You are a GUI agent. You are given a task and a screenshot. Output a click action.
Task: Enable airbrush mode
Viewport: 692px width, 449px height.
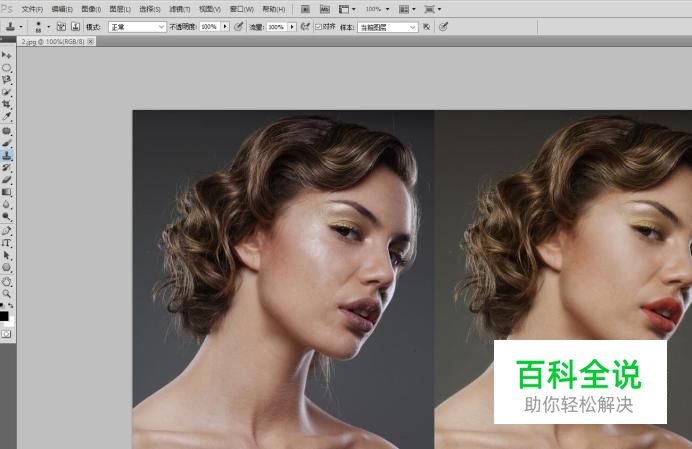pyautogui.click(x=305, y=27)
